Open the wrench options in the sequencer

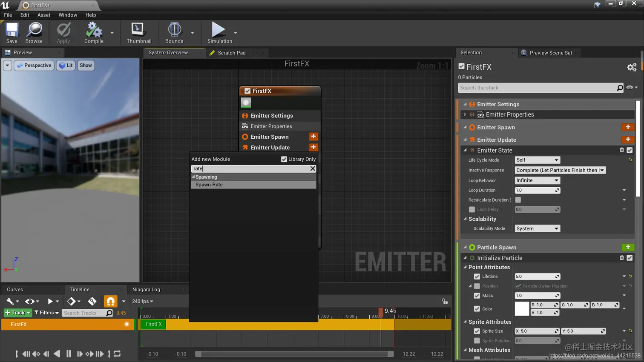click(x=11, y=301)
